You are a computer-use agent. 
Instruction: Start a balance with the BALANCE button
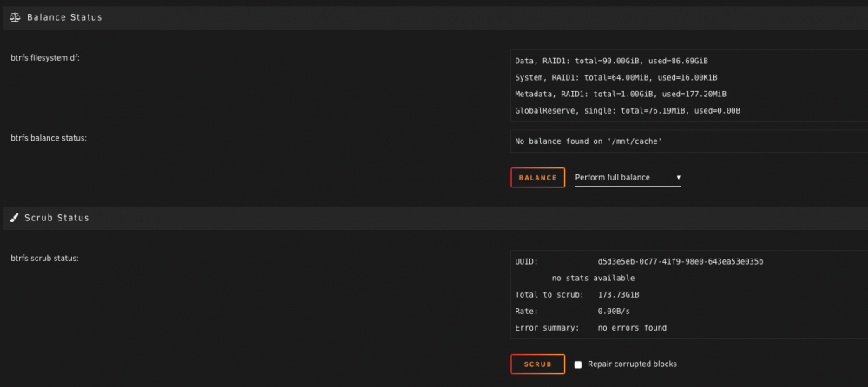click(x=537, y=178)
